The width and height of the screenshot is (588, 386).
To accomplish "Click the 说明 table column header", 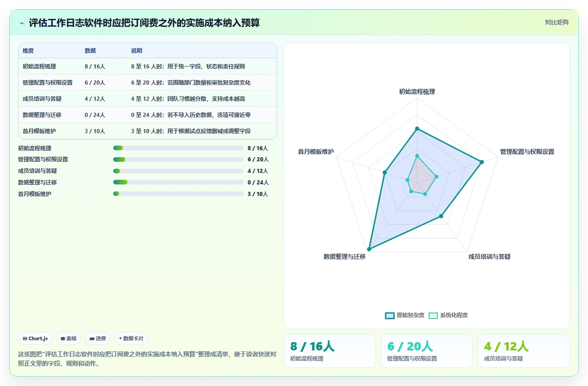I will tap(137, 50).
